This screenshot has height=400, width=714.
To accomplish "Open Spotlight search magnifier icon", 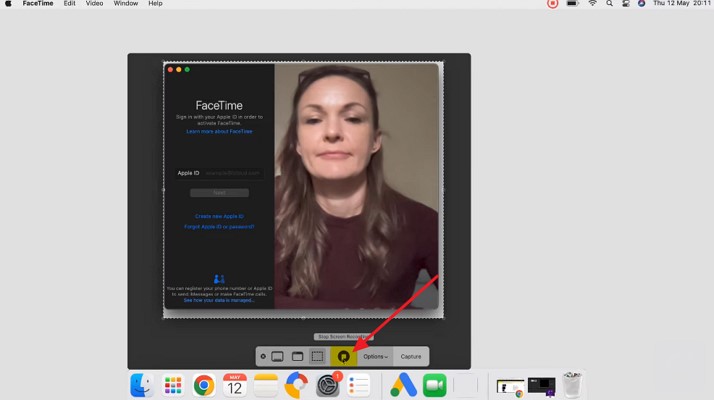I will click(609, 4).
